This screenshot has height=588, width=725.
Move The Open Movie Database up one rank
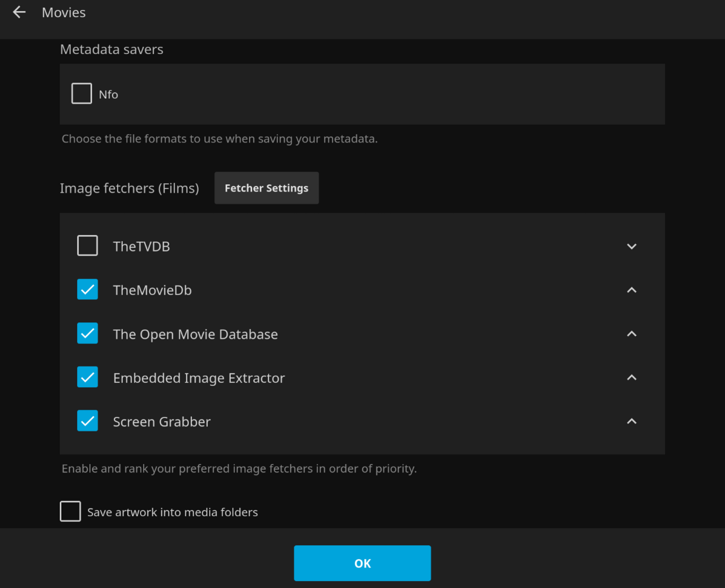(x=631, y=334)
